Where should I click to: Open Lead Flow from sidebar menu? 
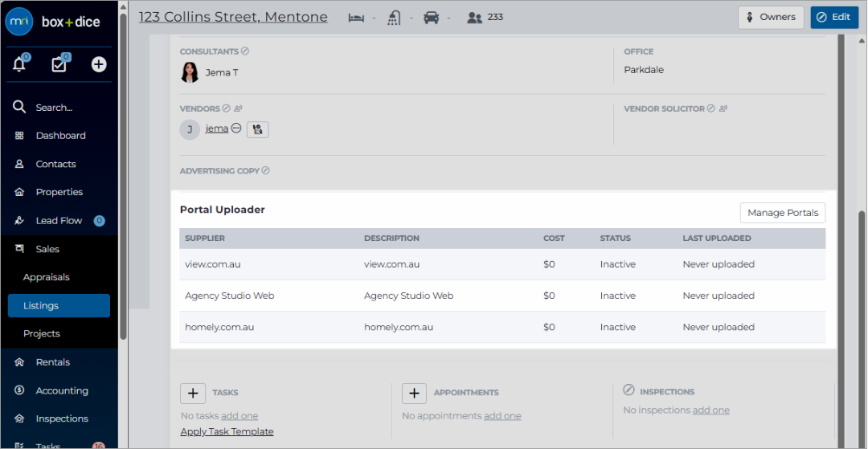pyautogui.click(x=59, y=221)
